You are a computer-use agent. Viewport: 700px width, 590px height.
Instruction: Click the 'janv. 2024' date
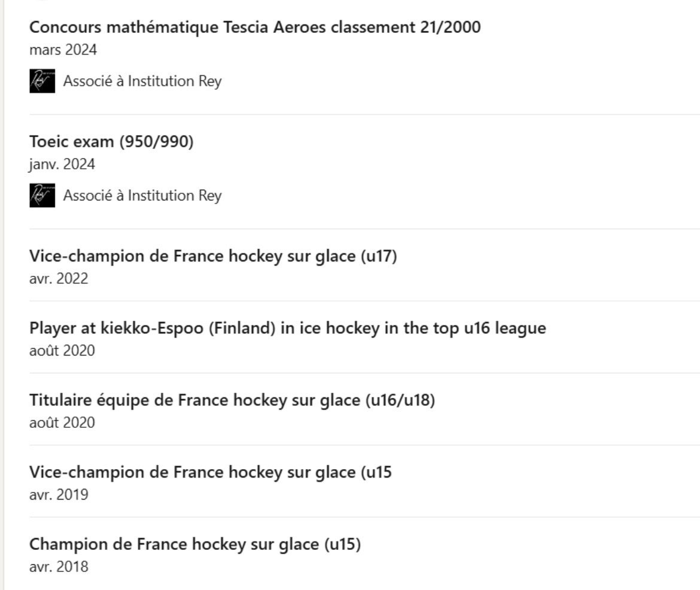point(62,164)
